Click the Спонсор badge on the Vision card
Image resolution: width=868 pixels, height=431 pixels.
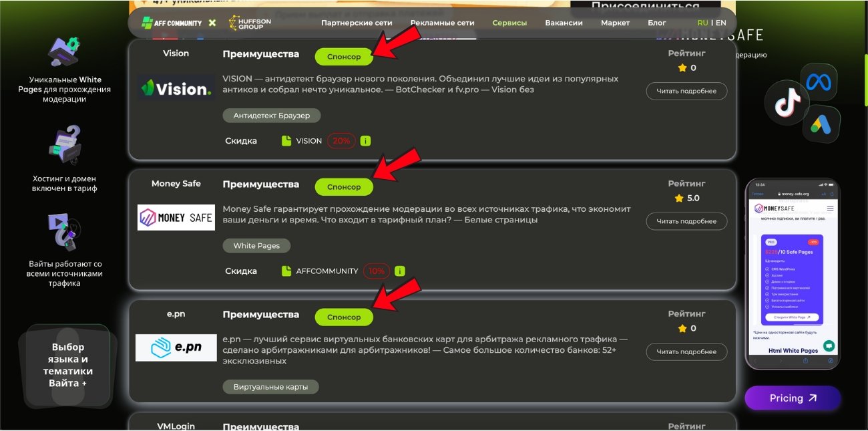(344, 56)
